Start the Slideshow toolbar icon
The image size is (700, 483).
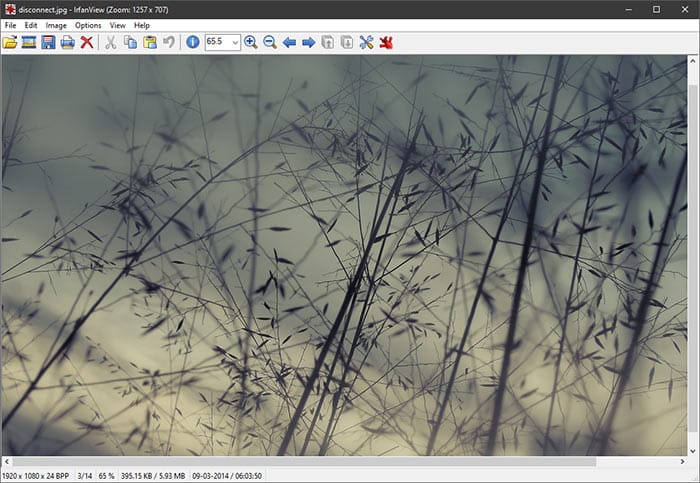[29, 42]
